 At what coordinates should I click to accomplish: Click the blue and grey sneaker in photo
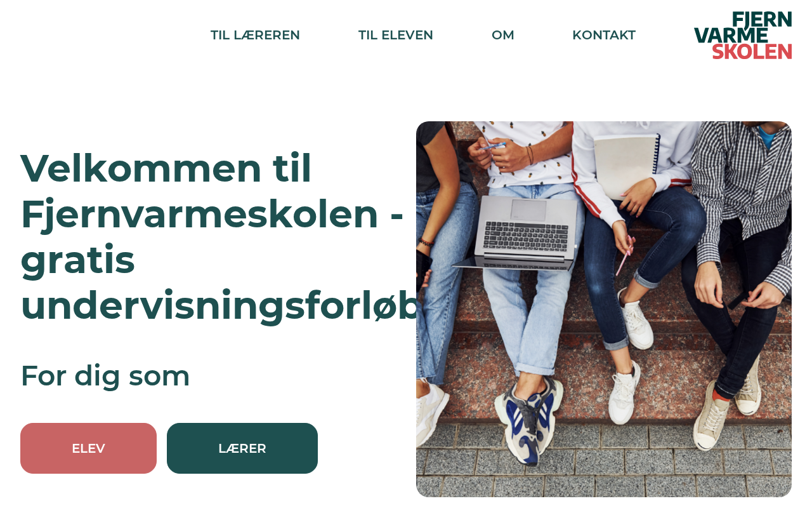pos(528,419)
